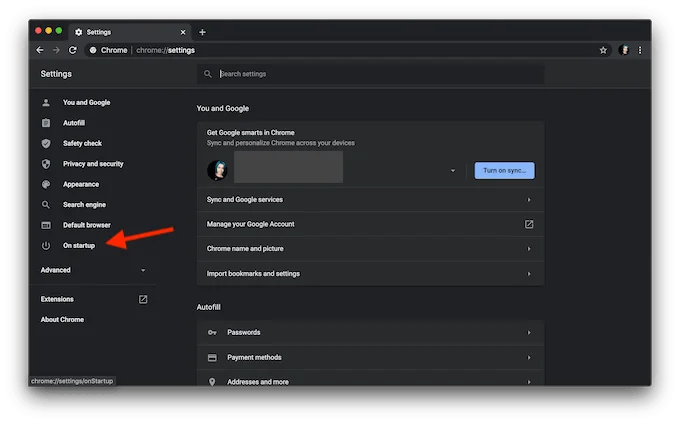Viewport: 680px width, 424px height.
Task: Open account dropdown arrow beside sync button
Action: pyautogui.click(x=453, y=171)
